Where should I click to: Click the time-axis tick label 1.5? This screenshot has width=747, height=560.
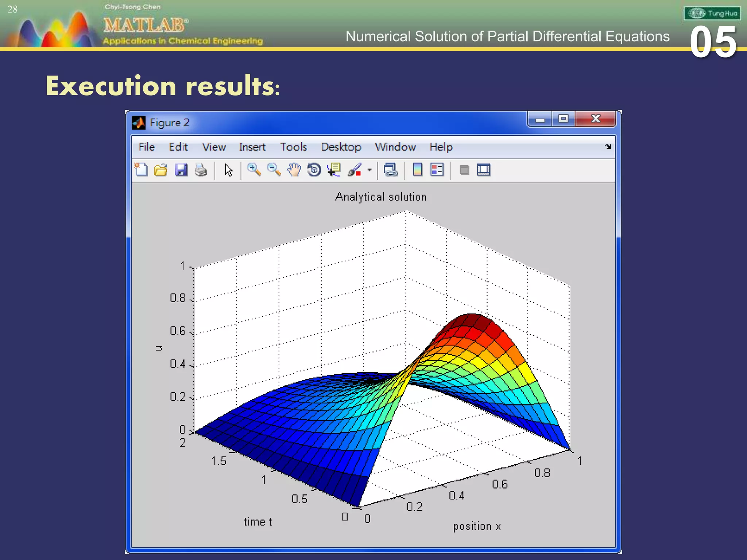219,461
